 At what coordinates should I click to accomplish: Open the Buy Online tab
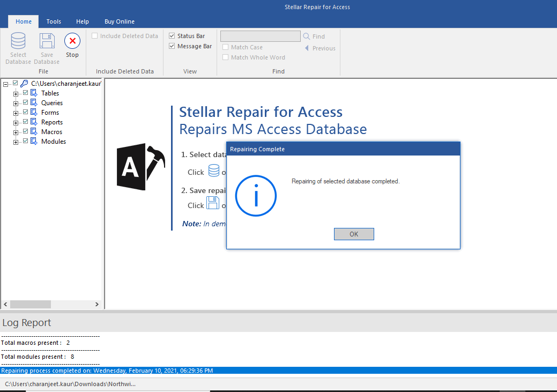tap(120, 21)
